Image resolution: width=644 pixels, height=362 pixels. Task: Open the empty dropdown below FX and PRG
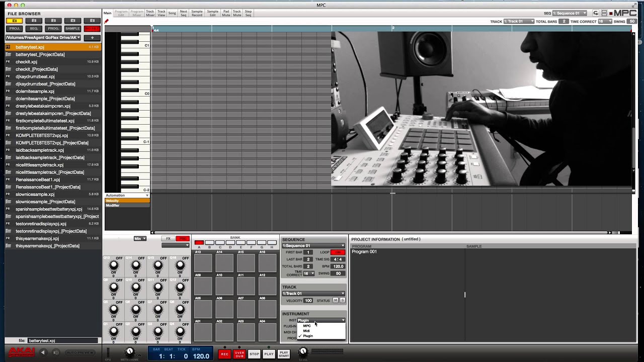(x=175, y=245)
